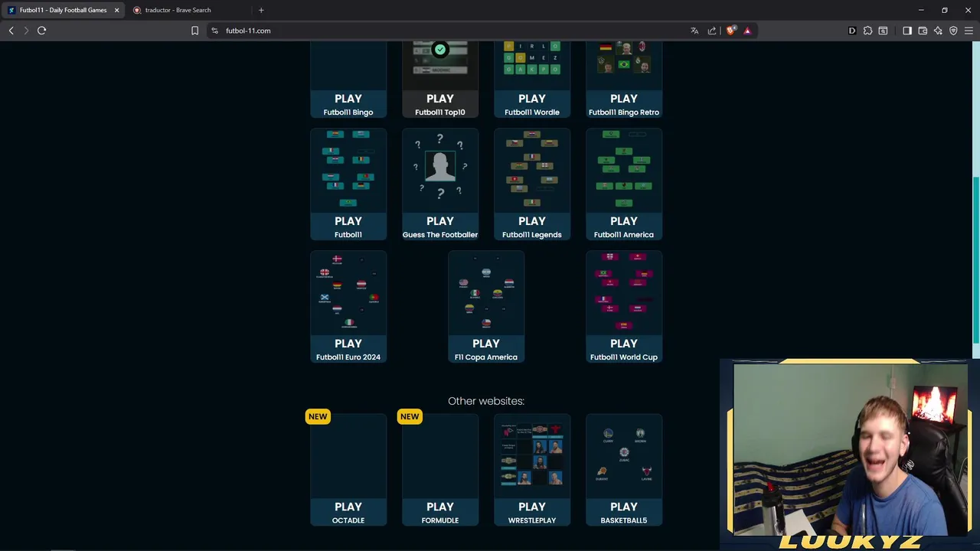The width and height of the screenshot is (980, 551).
Task: Click the NEW badge on FORMUDLE
Action: [x=410, y=416]
